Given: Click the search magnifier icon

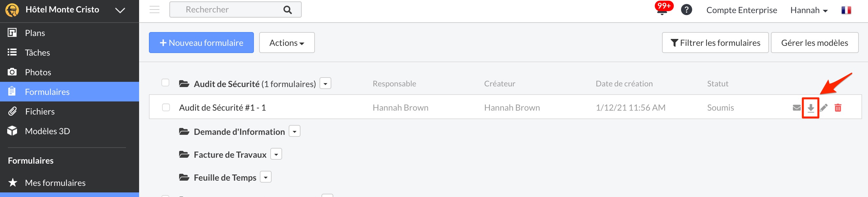Looking at the screenshot, I should click(x=287, y=10).
